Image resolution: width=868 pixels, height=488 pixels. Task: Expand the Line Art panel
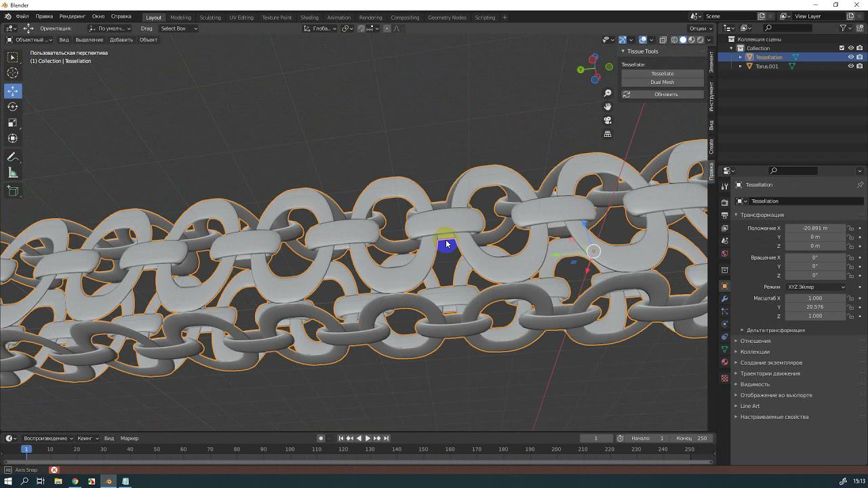[x=750, y=406]
